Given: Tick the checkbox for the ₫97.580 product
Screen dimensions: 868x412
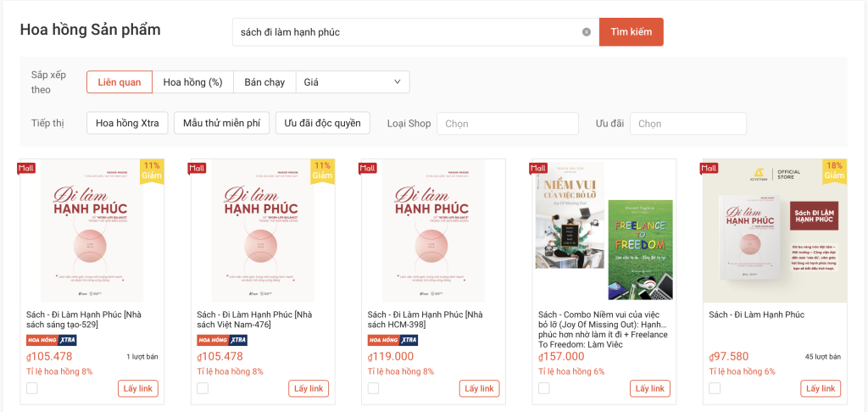Looking at the screenshot, I should 715,388.
